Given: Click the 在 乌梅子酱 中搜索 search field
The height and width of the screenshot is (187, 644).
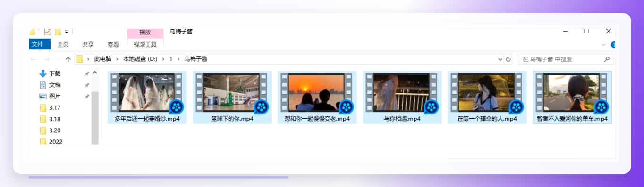Looking at the screenshot, I should point(566,59).
